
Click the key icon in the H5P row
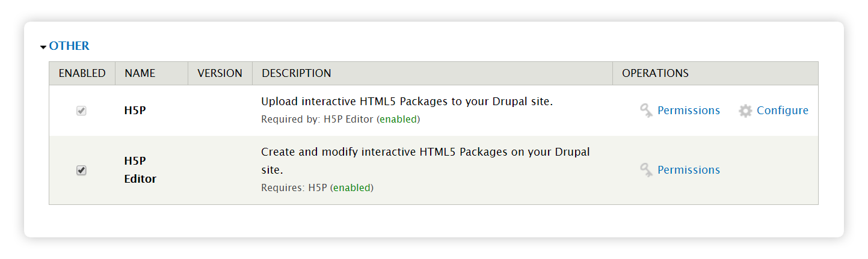[647, 111]
